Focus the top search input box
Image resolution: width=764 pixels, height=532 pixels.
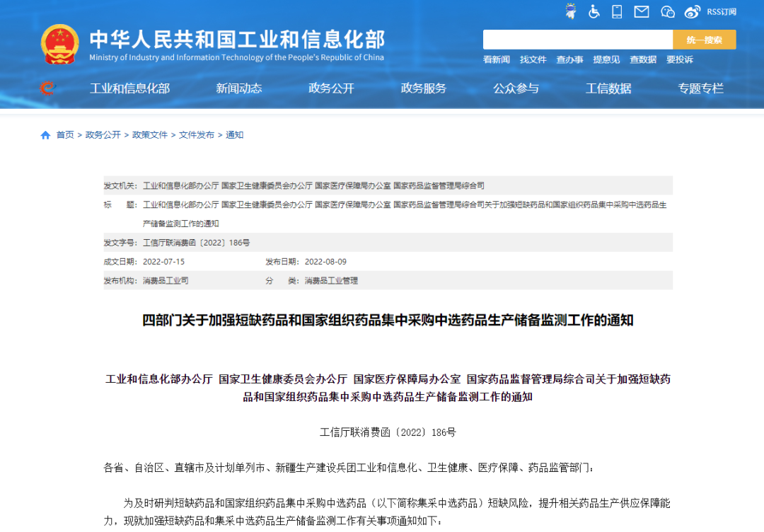click(578, 40)
